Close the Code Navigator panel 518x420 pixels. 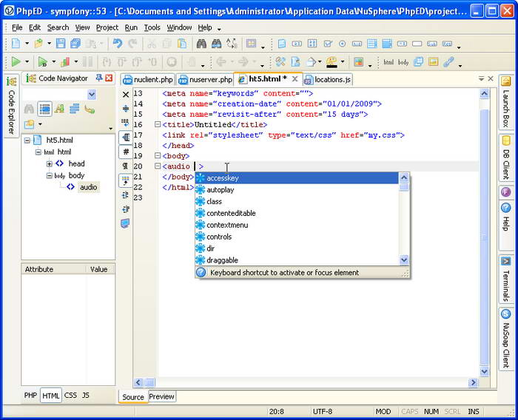109,78
